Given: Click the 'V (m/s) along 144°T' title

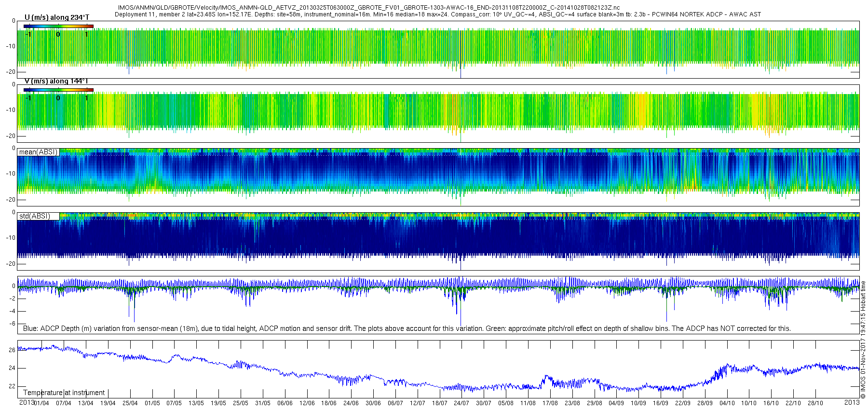Looking at the screenshot, I should click(x=56, y=81).
